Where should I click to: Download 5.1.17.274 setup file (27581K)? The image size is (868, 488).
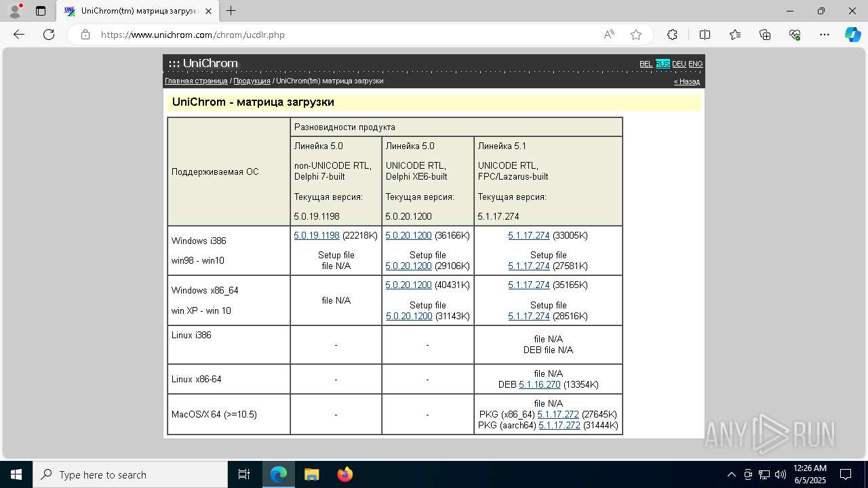[x=529, y=266]
